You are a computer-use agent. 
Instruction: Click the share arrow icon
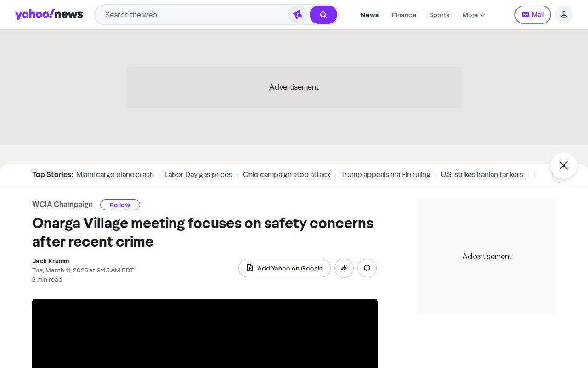click(x=344, y=268)
